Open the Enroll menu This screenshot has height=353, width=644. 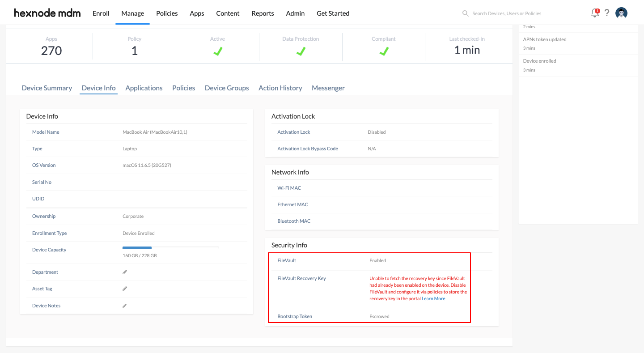tap(101, 13)
